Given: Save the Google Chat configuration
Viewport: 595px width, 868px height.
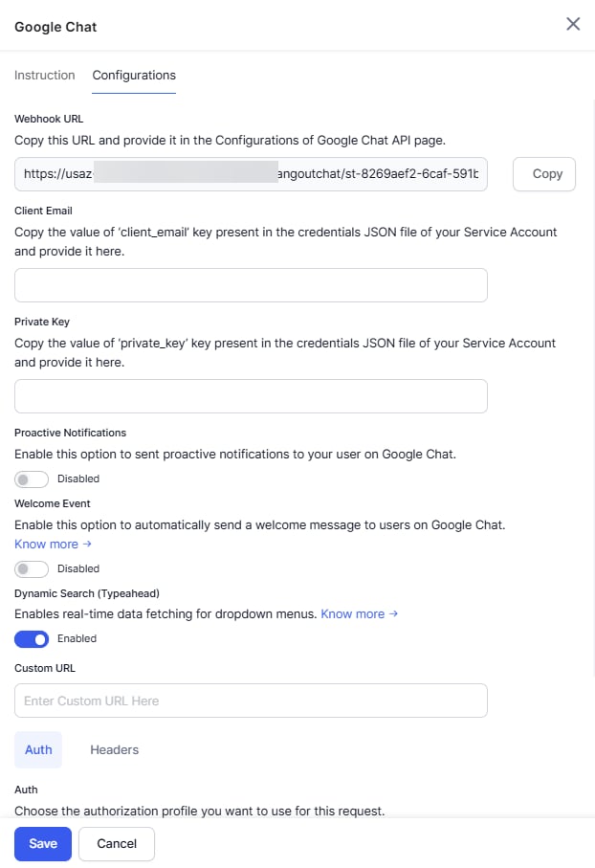Looking at the screenshot, I should 43,844.
